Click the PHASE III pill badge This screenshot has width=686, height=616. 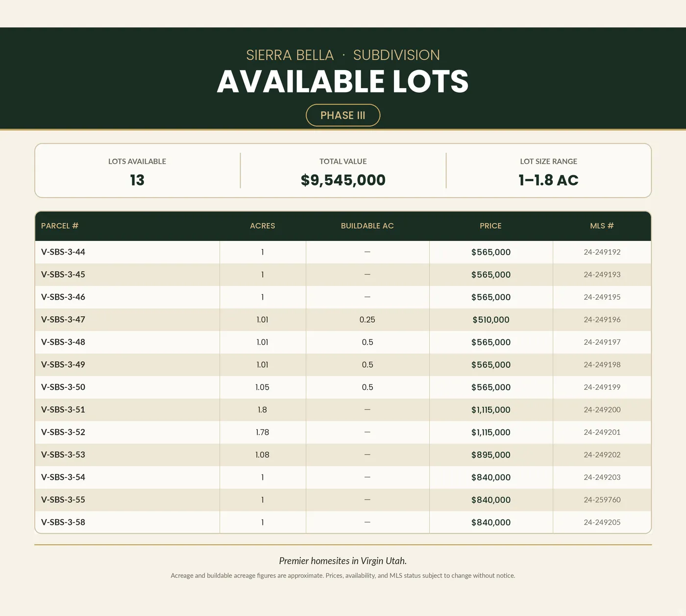tap(343, 115)
